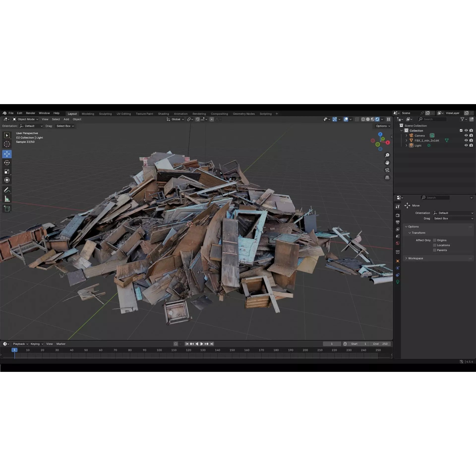Open the Edit menu

(x=20, y=113)
